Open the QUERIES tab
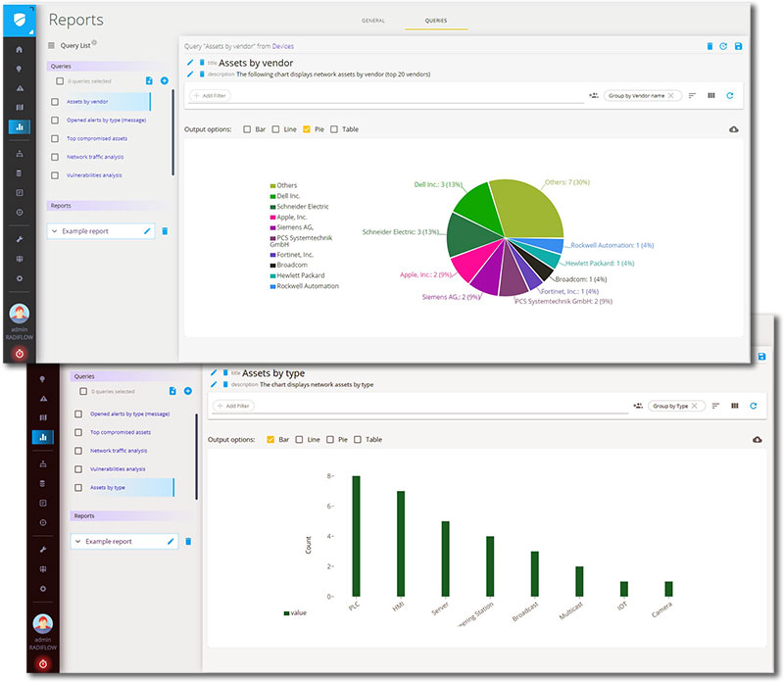 (434, 21)
